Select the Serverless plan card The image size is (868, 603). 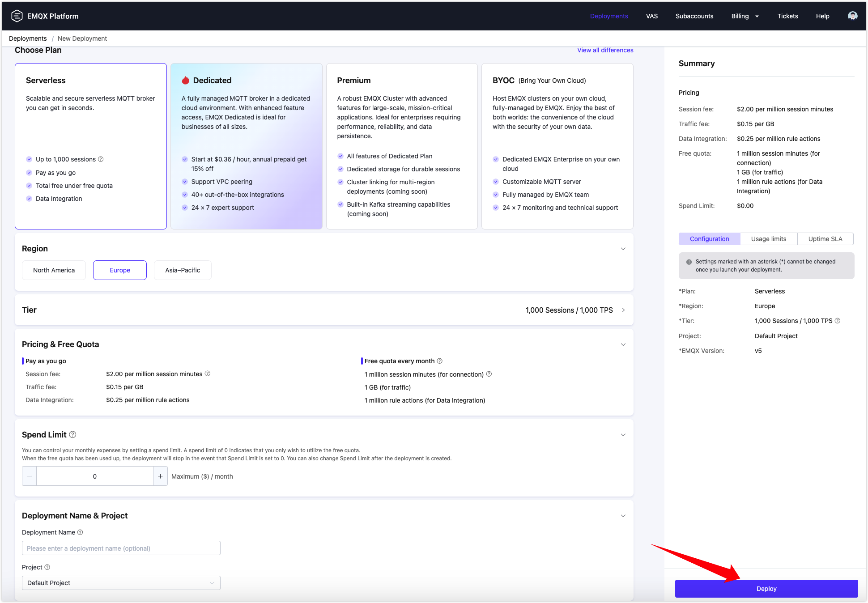click(x=91, y=146)
